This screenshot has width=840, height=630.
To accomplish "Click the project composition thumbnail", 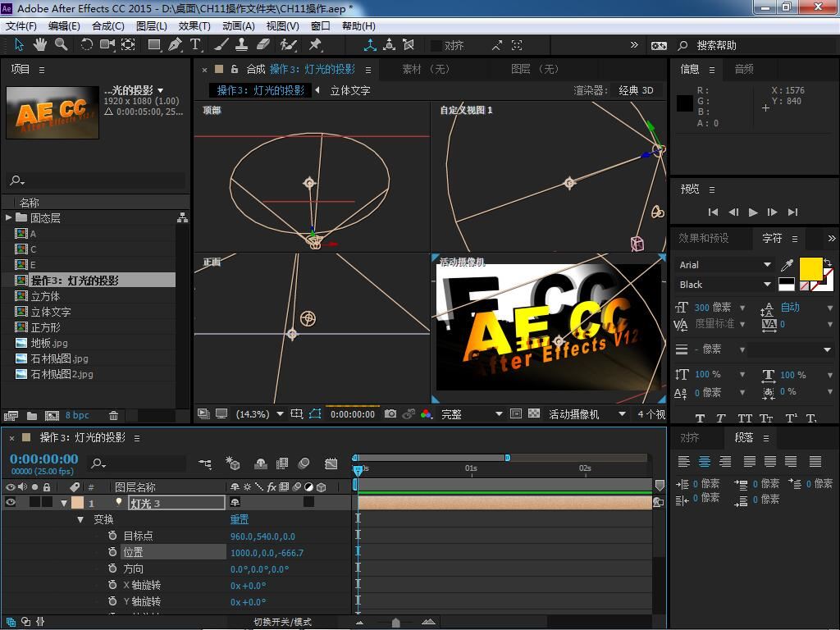I will pos(52,112).
